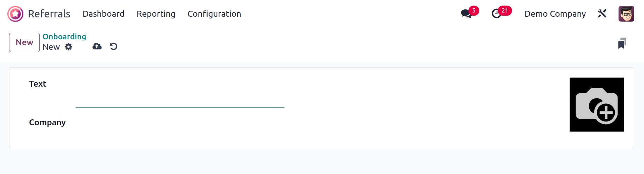
Task: Open the activities clock icon
Action: point(496,14)
